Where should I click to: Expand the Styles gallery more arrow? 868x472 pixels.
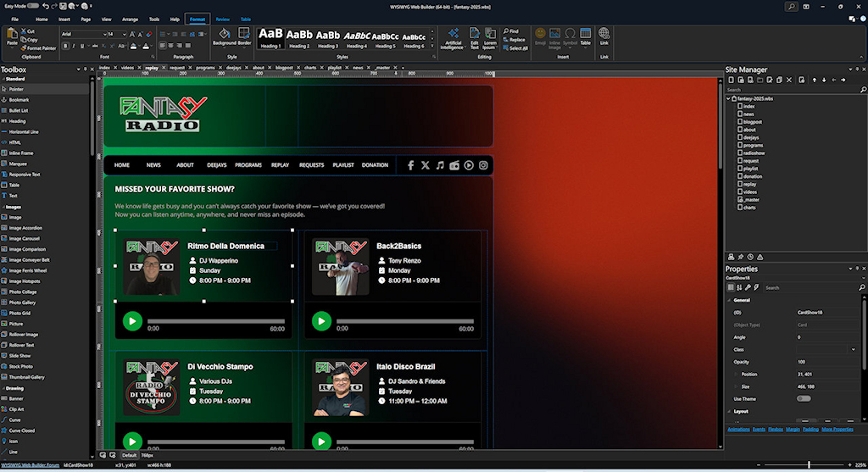433,47
